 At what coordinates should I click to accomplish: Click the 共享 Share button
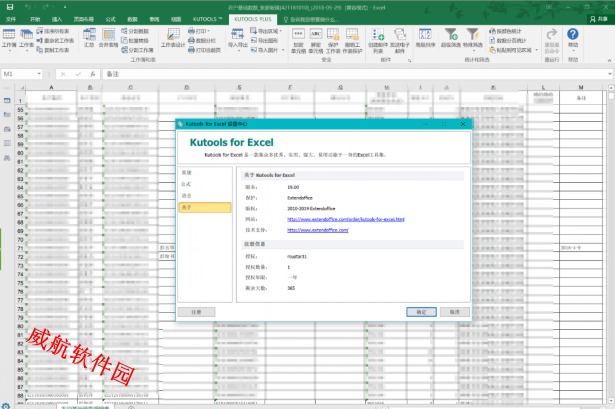point(600,19)
